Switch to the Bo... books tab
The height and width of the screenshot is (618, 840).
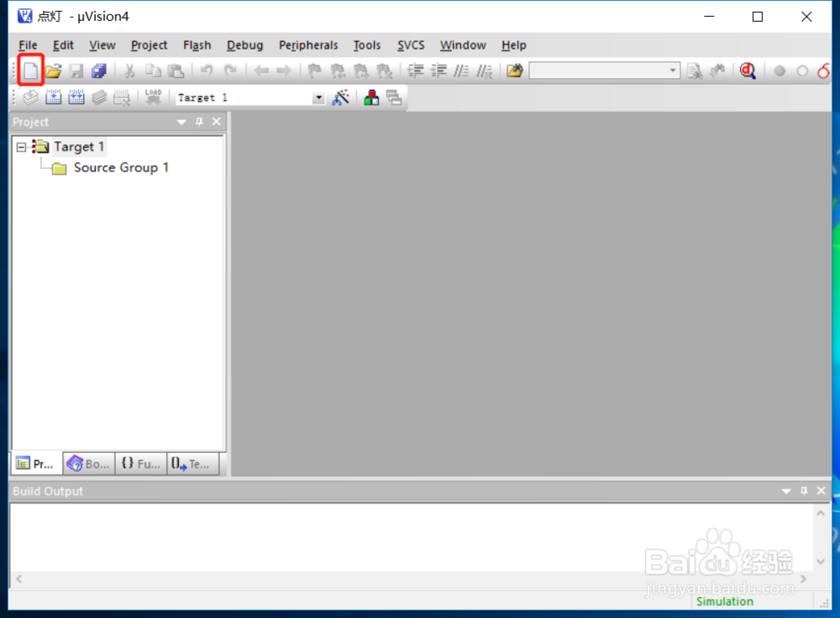[89, 463]
